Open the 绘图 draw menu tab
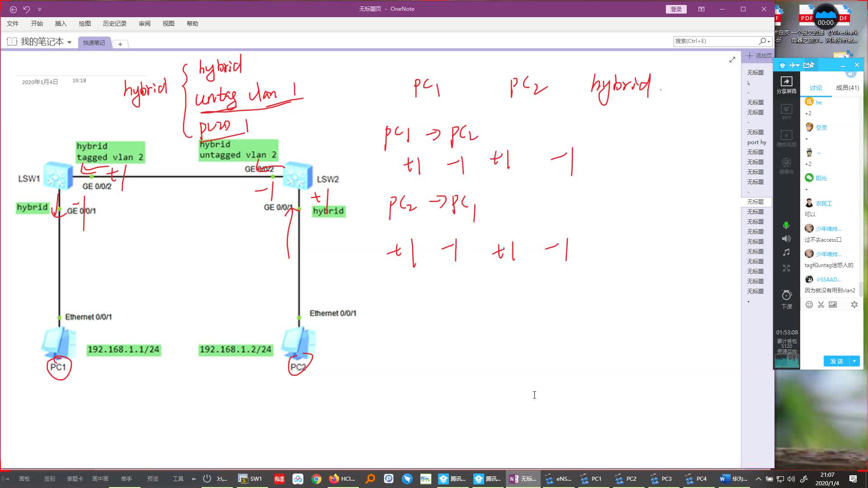This screenshot has width=868, height=488. point(85,23)
